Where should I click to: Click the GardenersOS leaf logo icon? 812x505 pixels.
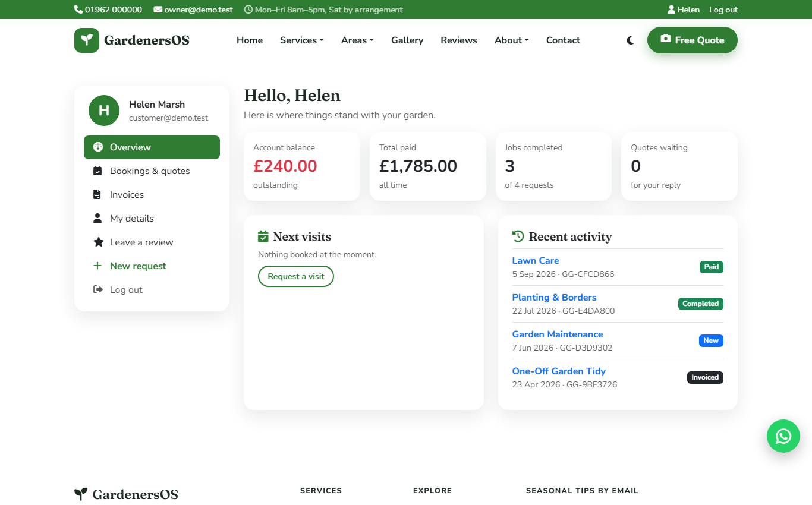point(87,40)
